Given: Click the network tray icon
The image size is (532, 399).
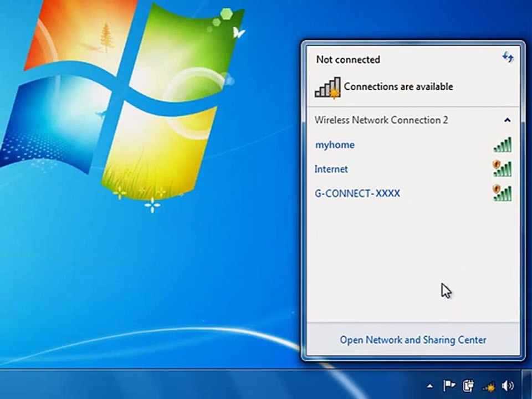Looking at the screenshot, I should click(x=489, y=386).
